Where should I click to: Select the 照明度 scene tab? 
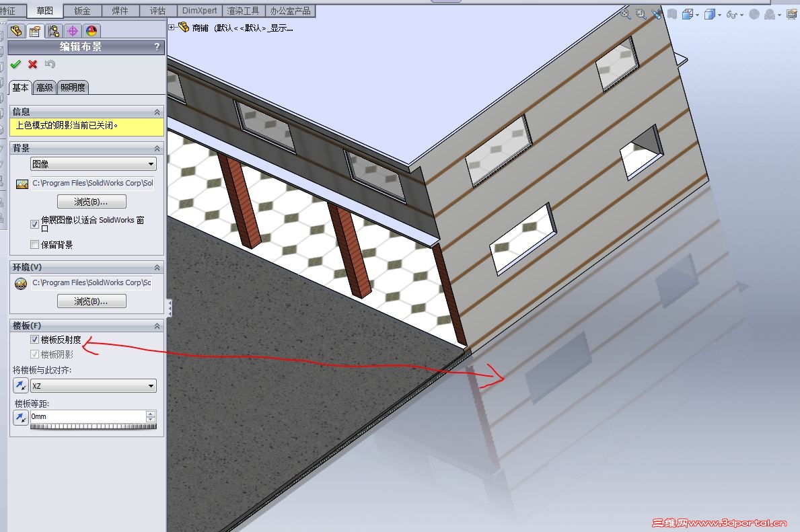(73, 87)
